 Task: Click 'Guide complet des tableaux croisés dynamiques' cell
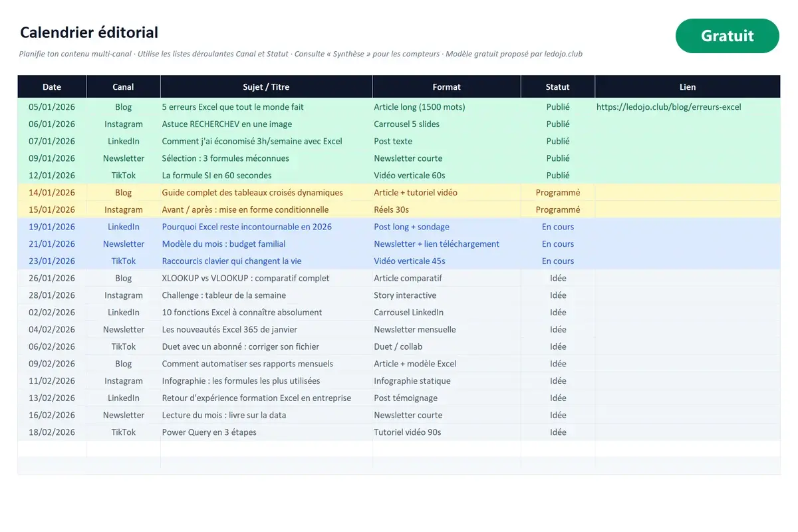[266, 192]
